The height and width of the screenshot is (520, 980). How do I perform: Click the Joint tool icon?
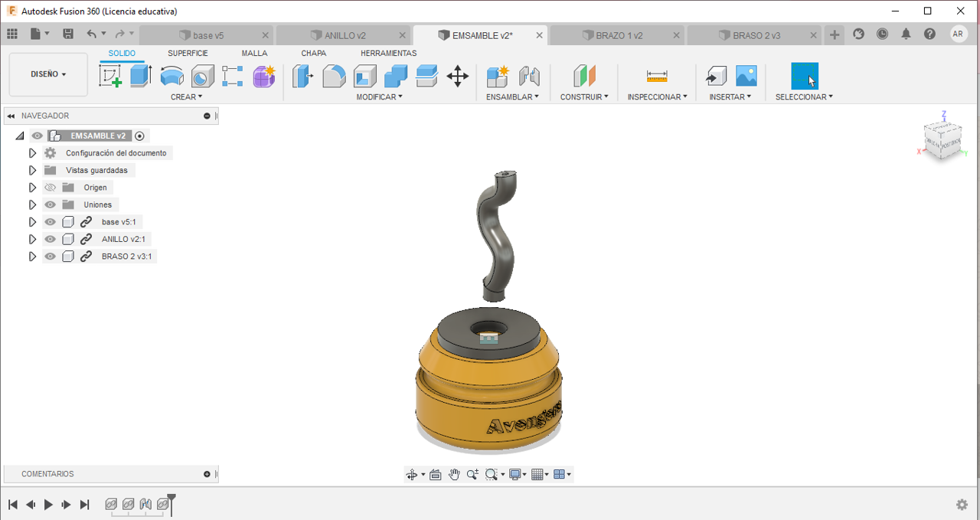[x=529, y=76]
